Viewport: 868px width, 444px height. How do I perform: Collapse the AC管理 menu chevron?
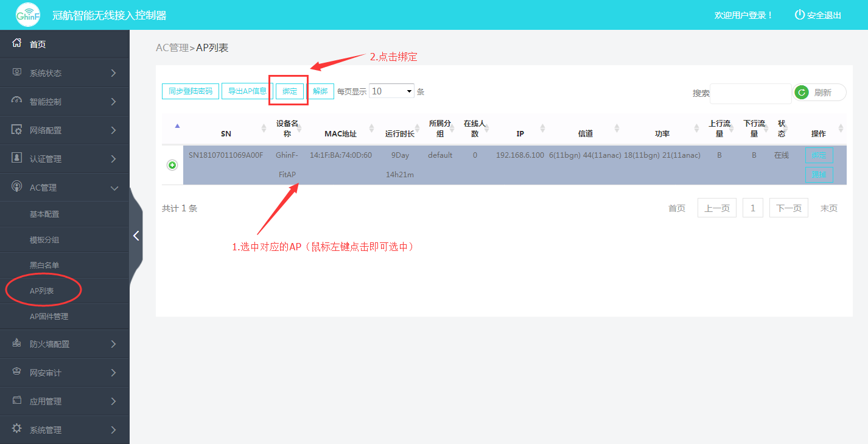[x=114, y=188]
